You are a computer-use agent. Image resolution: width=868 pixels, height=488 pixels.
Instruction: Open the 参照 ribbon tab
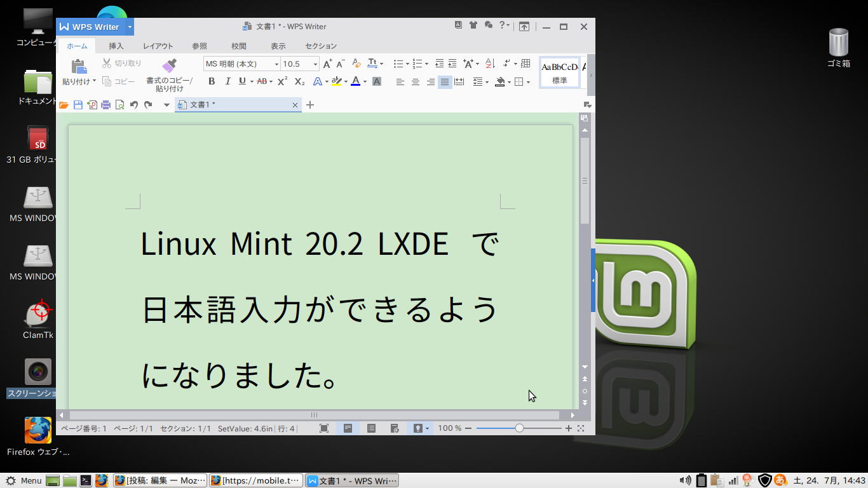200,46
